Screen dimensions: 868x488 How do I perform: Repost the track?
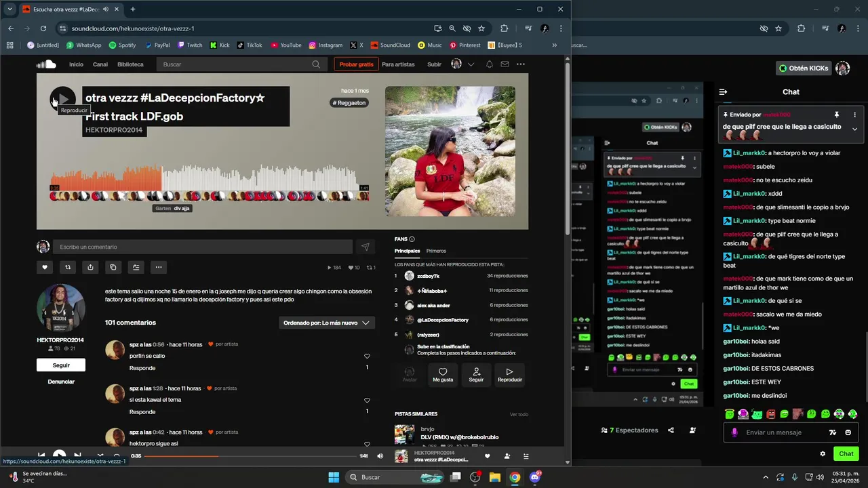coord(68,267)
